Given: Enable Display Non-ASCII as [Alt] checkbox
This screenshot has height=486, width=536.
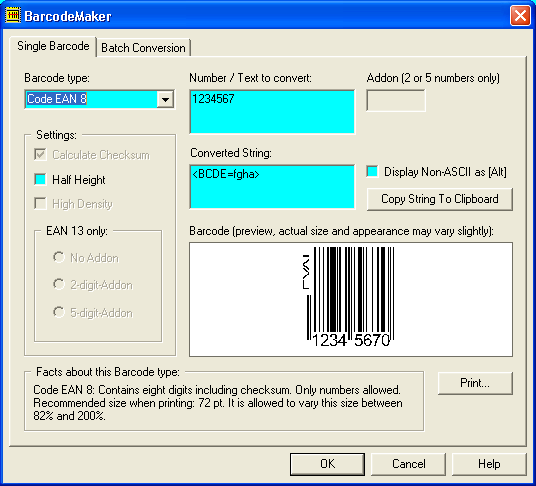Looking at the screenshot, I should click(372, 172).
